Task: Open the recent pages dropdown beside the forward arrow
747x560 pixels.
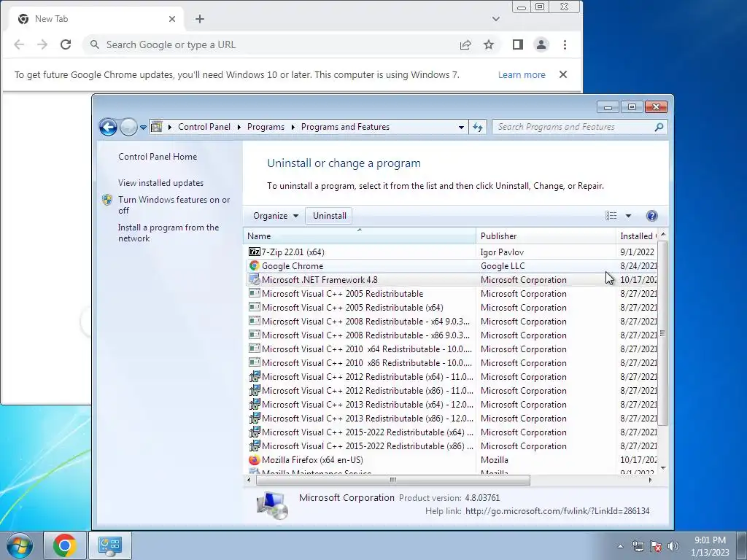Action: [x=143, y=128]
